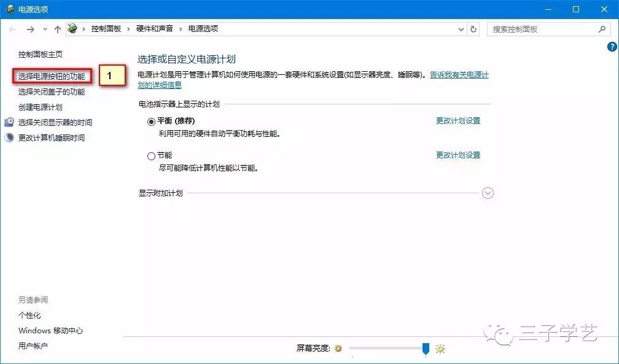The height and width of the screenshot is (364, 619).
Task: Click the search magnifier icon
Action: click(x=602, y=28)
